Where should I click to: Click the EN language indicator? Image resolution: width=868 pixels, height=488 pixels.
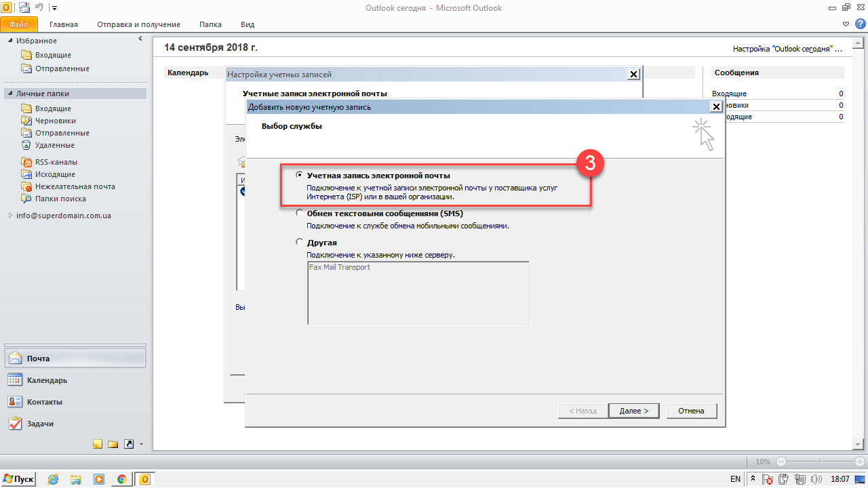pos(736,479)
